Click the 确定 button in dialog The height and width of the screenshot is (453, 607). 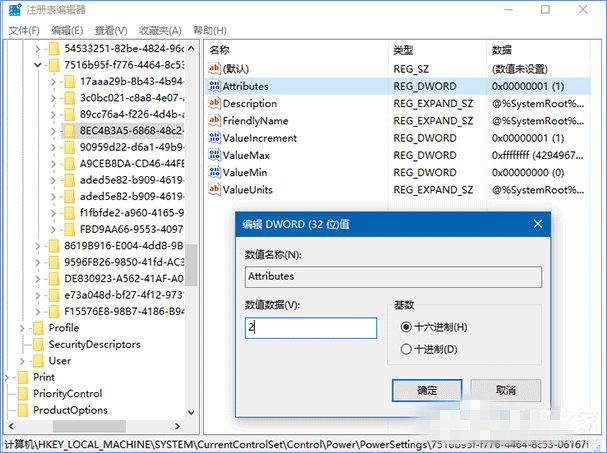coord(427,390)
